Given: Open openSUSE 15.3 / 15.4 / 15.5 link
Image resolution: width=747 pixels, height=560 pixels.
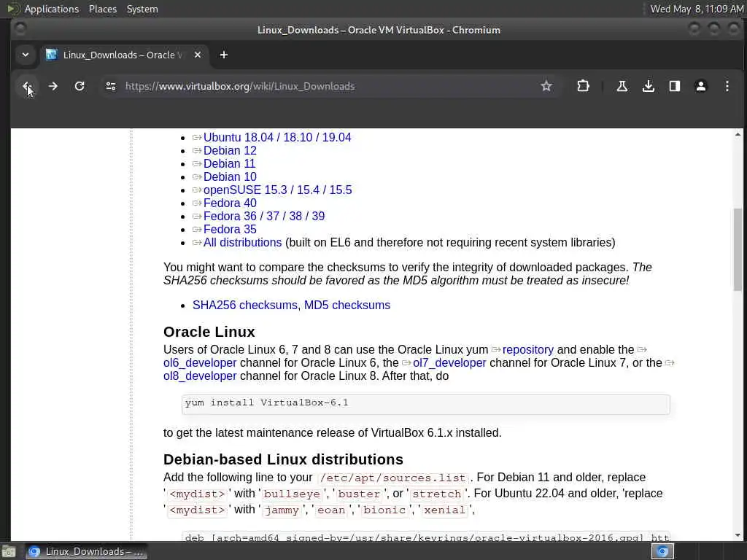Looking at the screenshot, I should [277, 190].
